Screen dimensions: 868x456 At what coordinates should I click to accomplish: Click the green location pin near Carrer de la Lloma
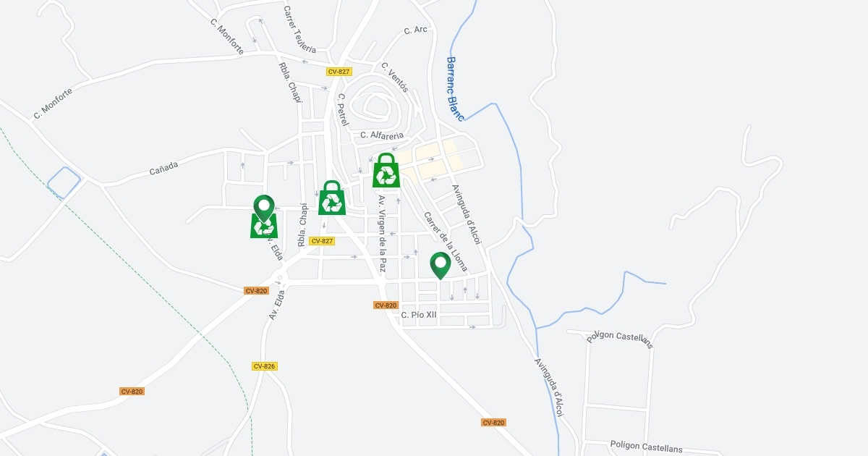[x=440, y=266]
